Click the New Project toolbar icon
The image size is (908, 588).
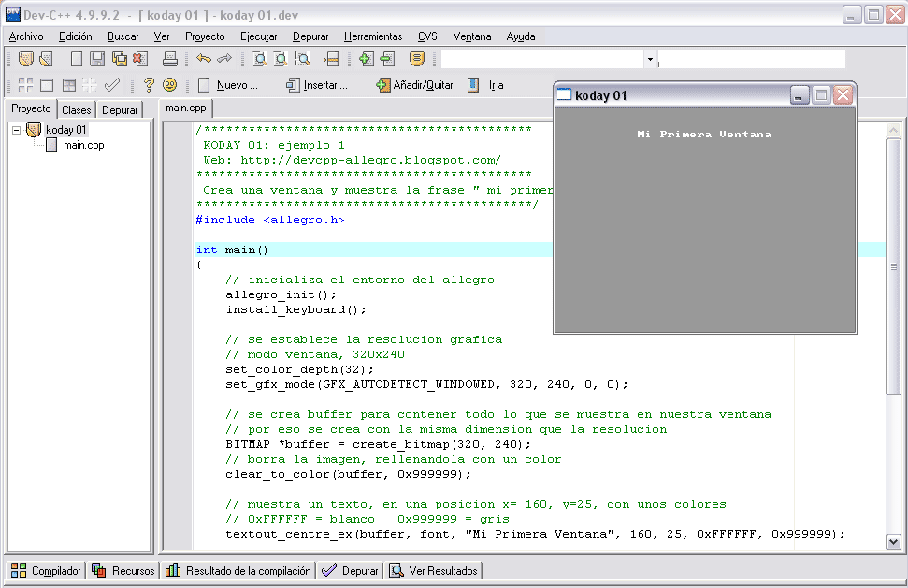(x=25, y=59)
